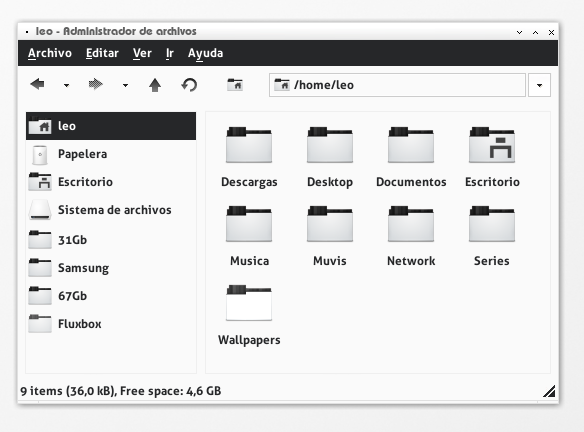Reload the current folder view
The width and height of the screenshot is (584, 432).
pyautogui.click(x=189, y=85)
